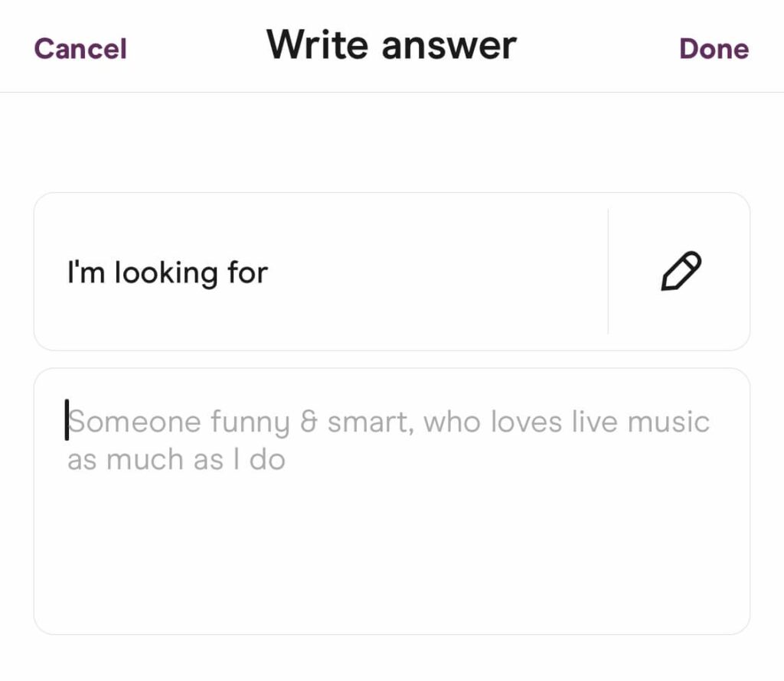
Task: Tap the 'I'm looking for' prompt card
Action: tap(306, 271)
